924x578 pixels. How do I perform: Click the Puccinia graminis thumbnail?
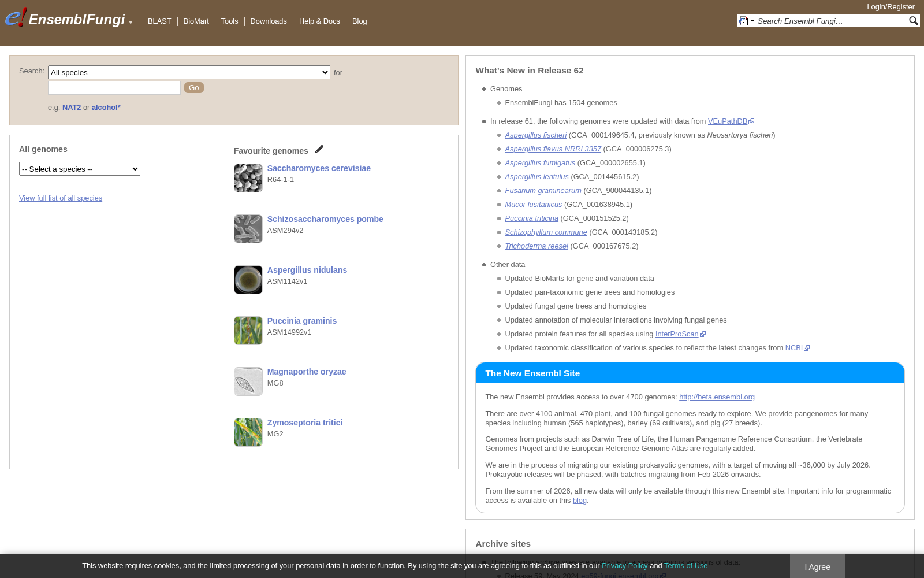pyautogui.click(x=248, y=331)
